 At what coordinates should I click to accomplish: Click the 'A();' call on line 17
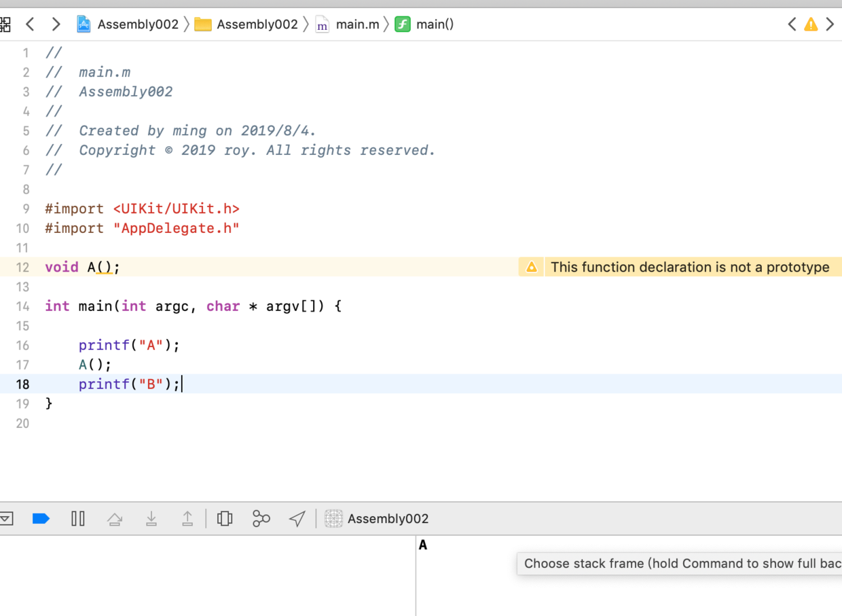pyautogui.click(x=95, y=365)
